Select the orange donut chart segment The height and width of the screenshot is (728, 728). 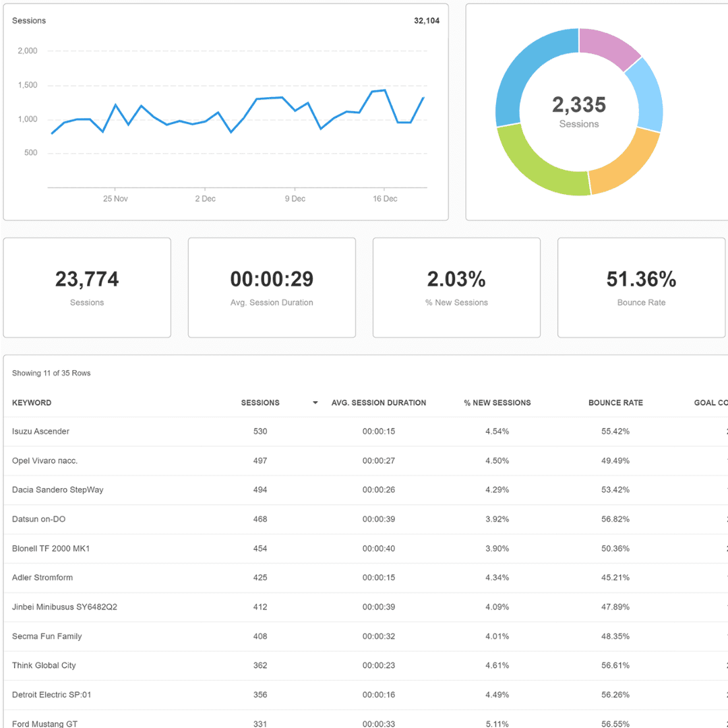point(626,162)
